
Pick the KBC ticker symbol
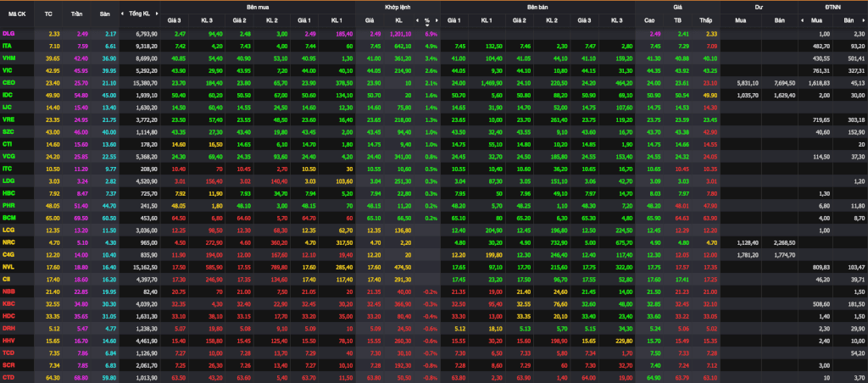8,303
